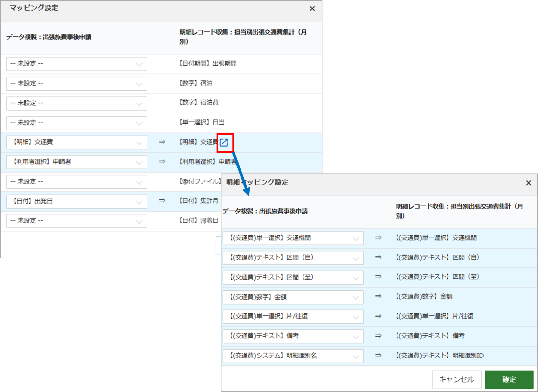
Task: Expand the 【(交通費)単一選択】片/往復 dropdown
Action: click(x=293, y=316)
